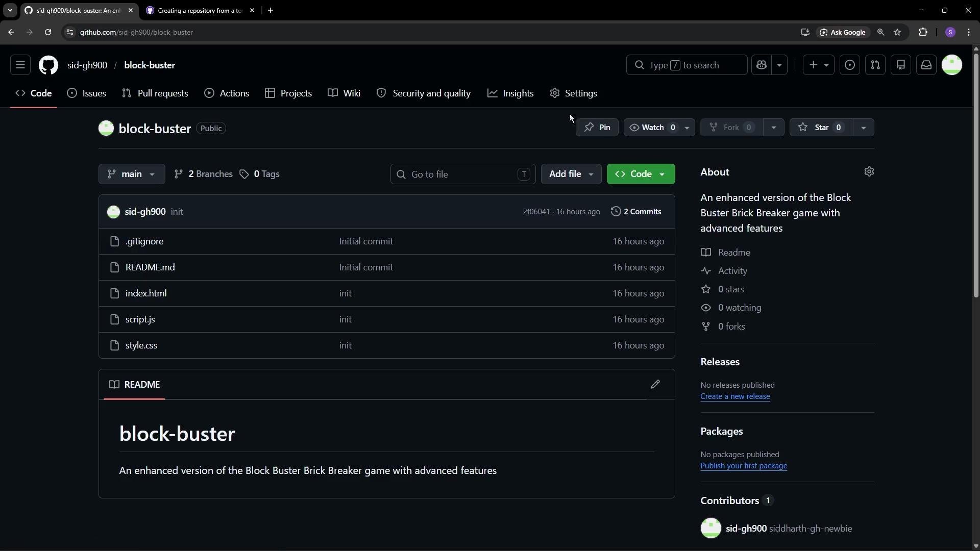
Task: Reload the page with browser refresh icon
Action: 48,32
